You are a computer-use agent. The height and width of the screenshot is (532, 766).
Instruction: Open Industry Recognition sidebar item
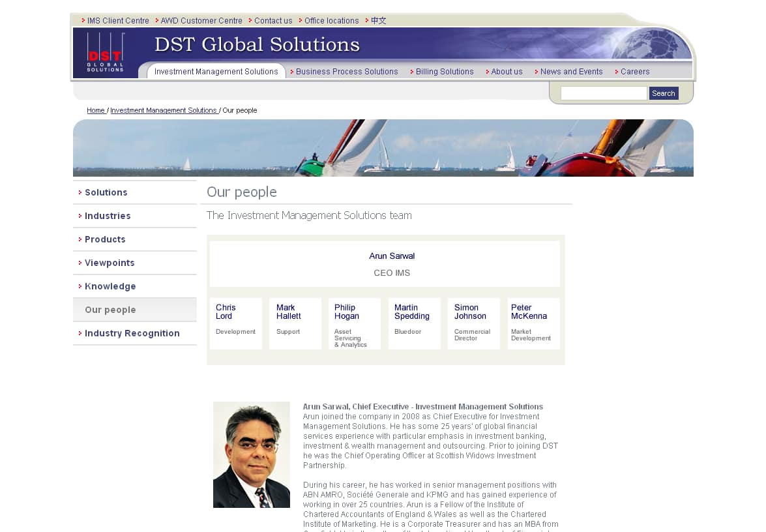click(132, 333)
